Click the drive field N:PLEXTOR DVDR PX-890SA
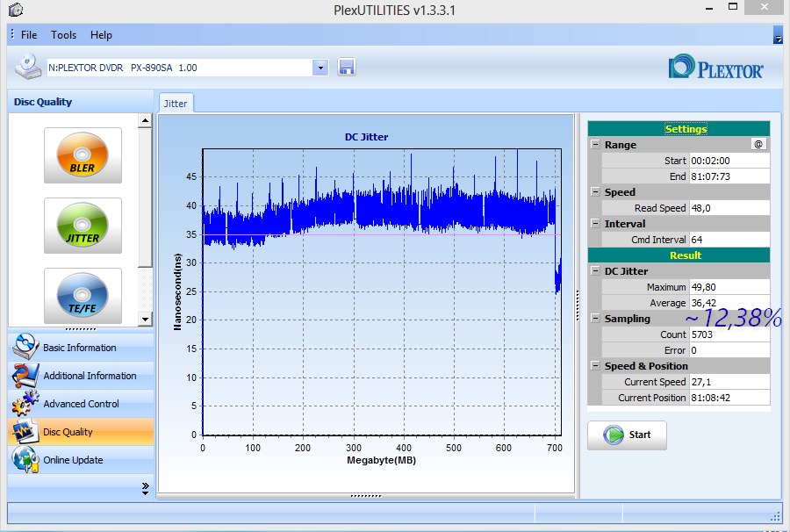The height and width of the screenshot is (532, 790). pos(180,68)
